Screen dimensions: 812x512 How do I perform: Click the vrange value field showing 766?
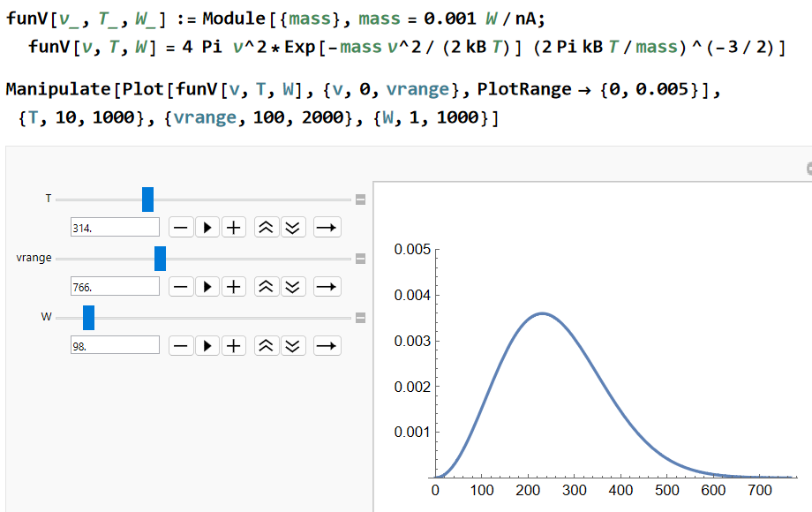[x=115, y=286]
